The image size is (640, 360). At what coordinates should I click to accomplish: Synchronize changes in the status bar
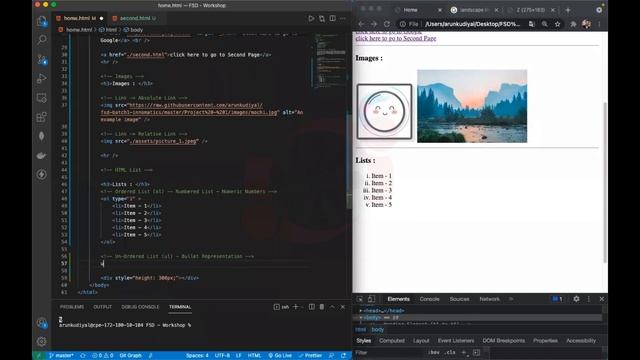(83, 356)
